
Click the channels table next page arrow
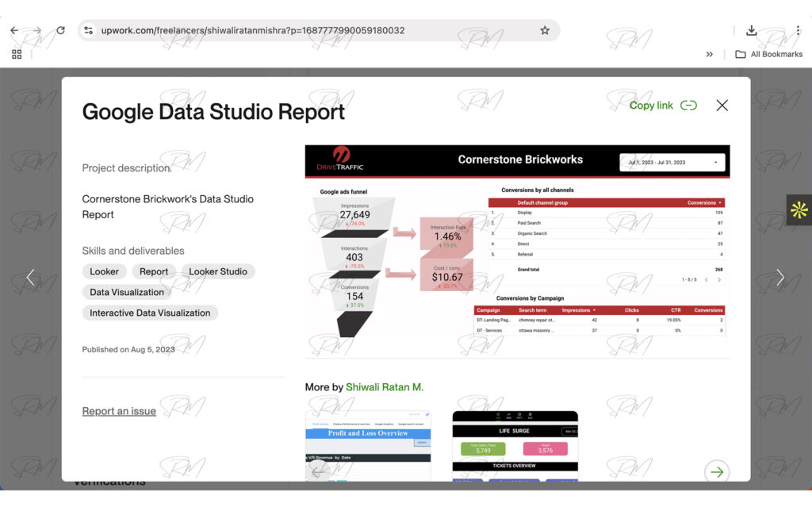tap(718, 280)
